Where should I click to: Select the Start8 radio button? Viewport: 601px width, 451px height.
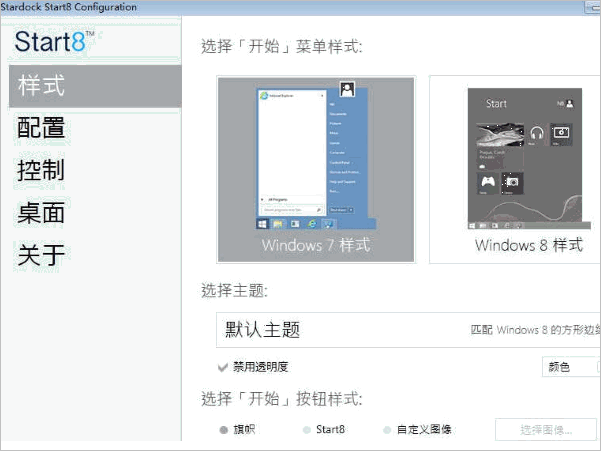coord(307,430)
